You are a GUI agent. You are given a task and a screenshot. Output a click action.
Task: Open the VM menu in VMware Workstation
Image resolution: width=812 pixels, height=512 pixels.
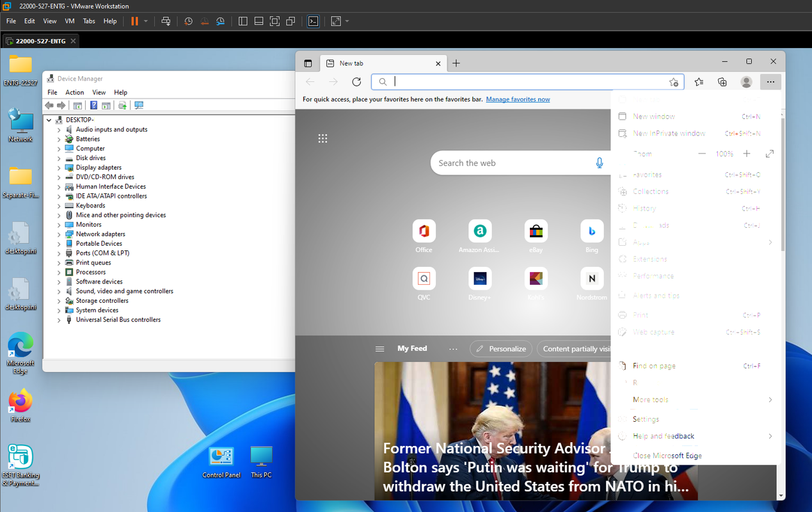pos(70,21)
